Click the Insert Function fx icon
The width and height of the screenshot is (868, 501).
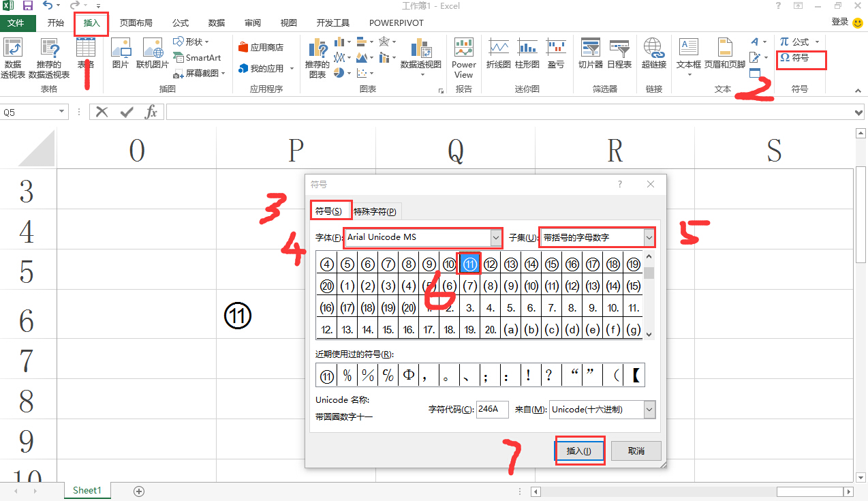click(151, 112)
